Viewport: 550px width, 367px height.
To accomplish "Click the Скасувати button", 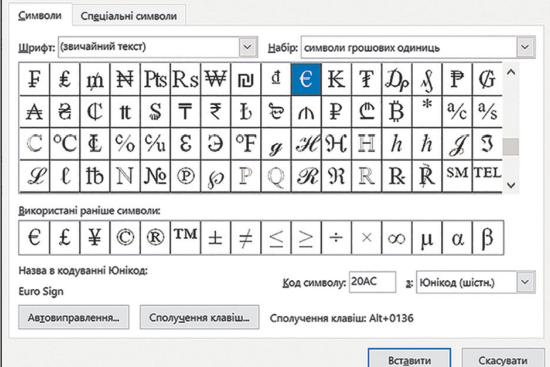I will point(503,359).
